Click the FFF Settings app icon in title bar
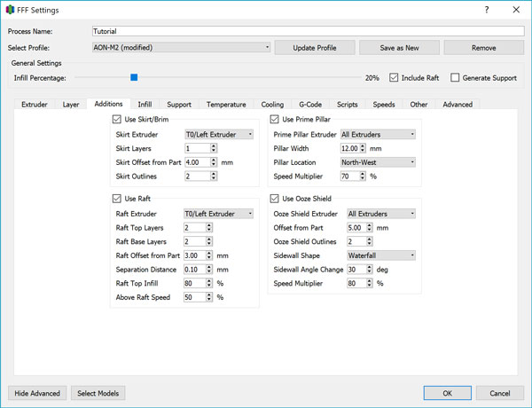 click(x=10, y=10)
